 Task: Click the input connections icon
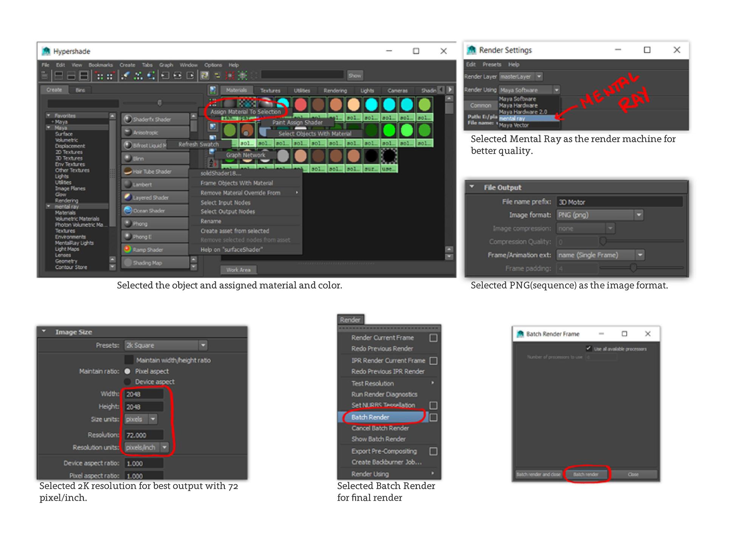[165, 76]
